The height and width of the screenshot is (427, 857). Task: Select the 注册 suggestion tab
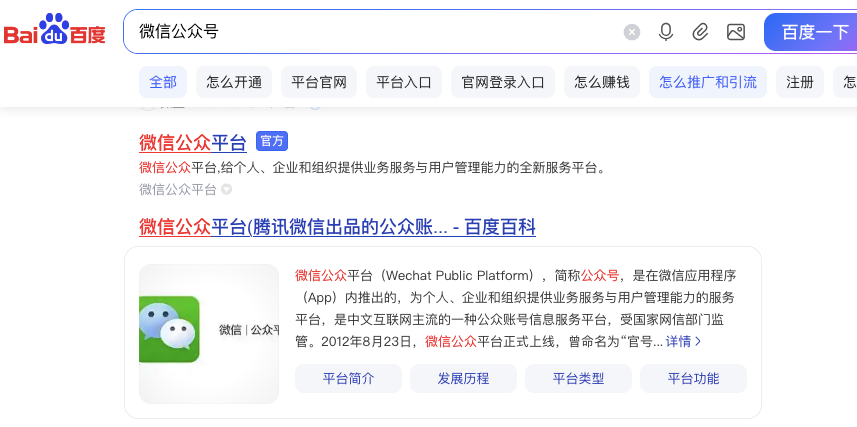pyautogui.click(x=800, y=83)
